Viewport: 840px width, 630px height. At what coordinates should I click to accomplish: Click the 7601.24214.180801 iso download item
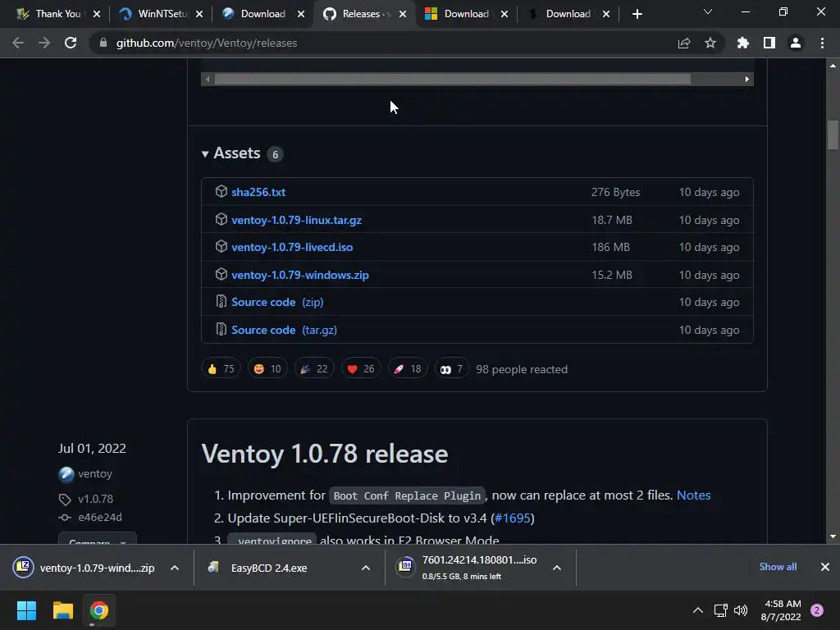(x=466, y=568)
